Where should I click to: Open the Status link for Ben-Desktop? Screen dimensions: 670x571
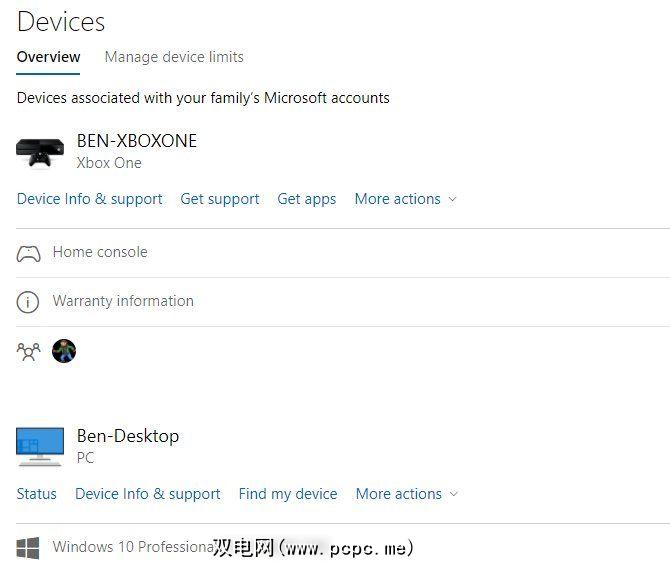[x=37, y=494]
